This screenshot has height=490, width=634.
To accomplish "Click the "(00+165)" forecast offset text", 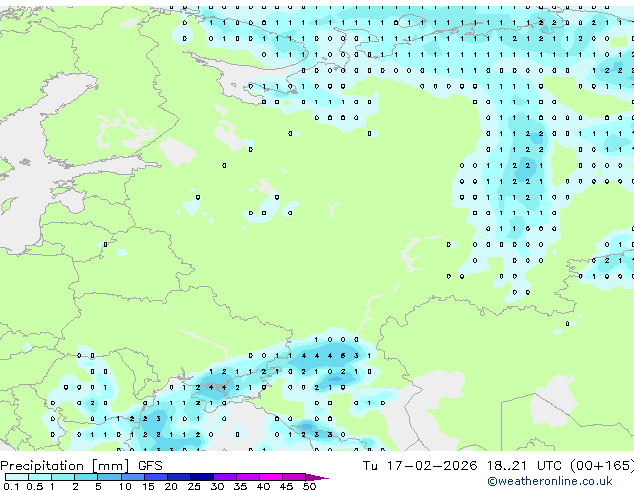I will click(x=602, y=466).
